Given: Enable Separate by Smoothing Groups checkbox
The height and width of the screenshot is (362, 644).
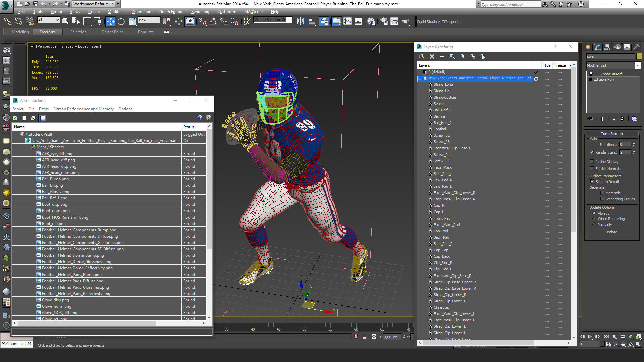Looking at the screenshot, I should click(x=602, y=199).
